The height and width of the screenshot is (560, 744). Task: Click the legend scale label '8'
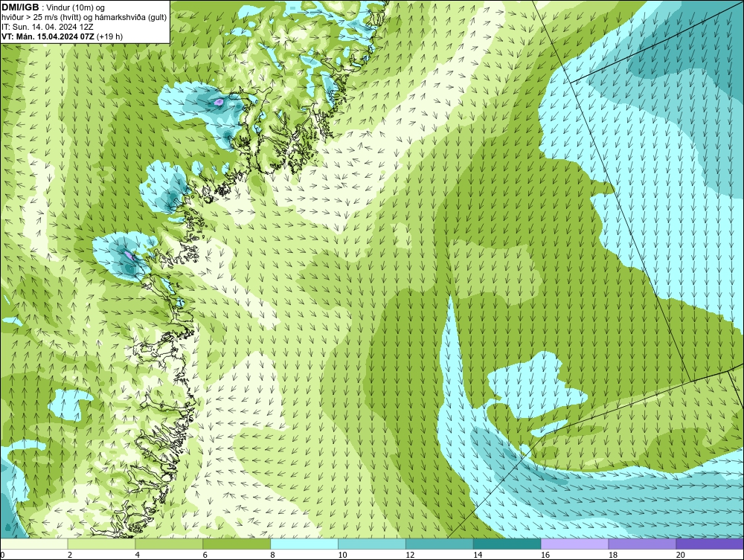(x=273, y=555)
